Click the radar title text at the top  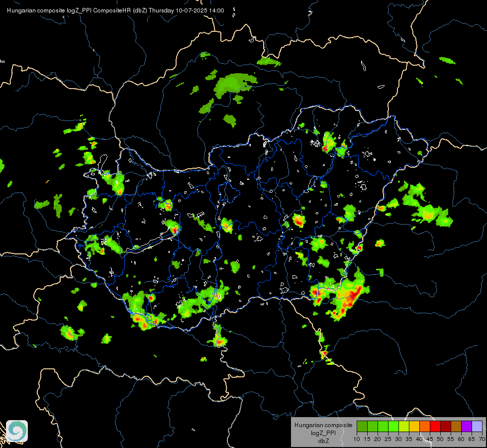click(x=115, y=10)
